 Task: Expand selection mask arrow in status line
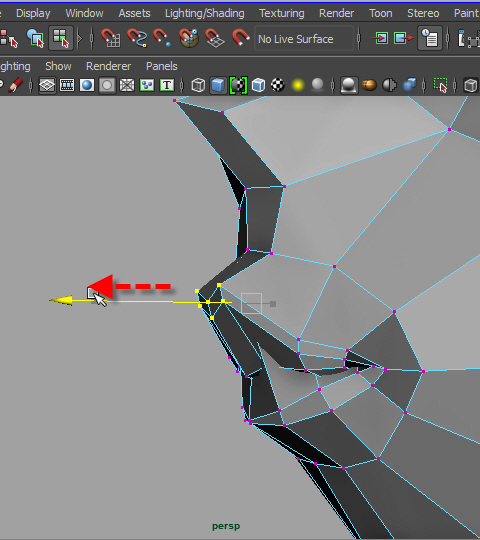click(x=80, y=38)
